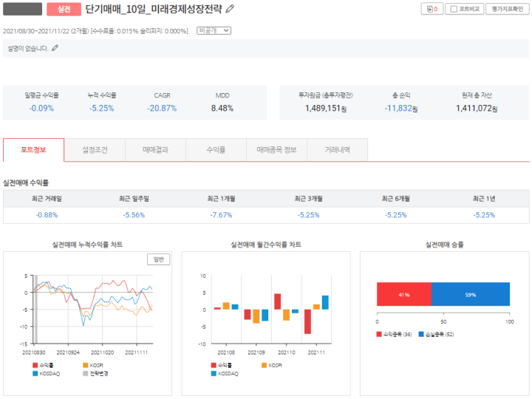Toggle 전략변경 legend in cumulative chart

click(95, 374)
